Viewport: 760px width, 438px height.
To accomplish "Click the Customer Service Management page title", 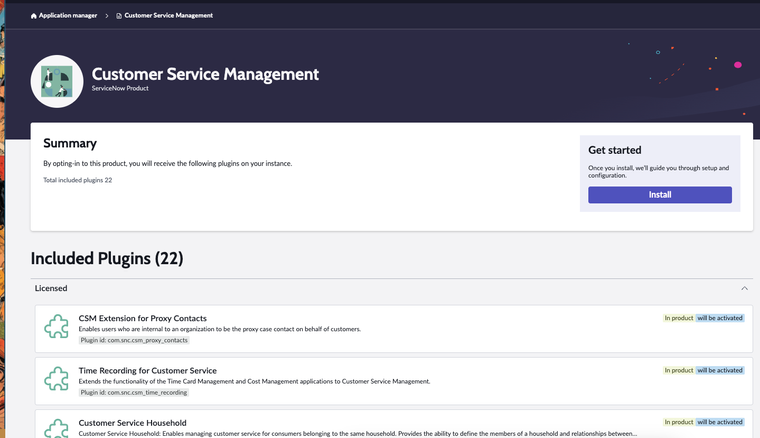I will [205, 74].
